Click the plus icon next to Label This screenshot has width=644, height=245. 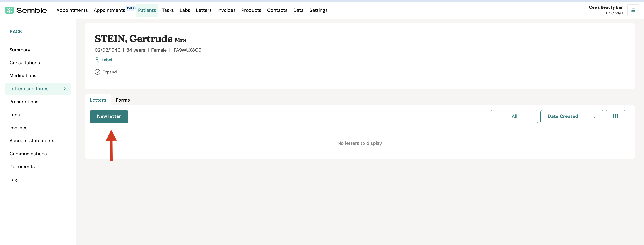pyautogui.click(x=97, y=60)
